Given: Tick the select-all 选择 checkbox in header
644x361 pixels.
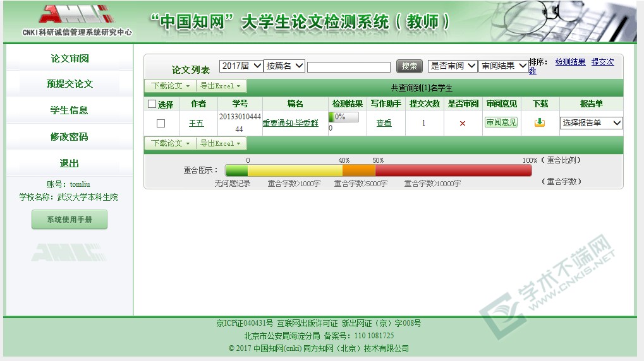Looking at the screenshot, I should click(152, 104).
